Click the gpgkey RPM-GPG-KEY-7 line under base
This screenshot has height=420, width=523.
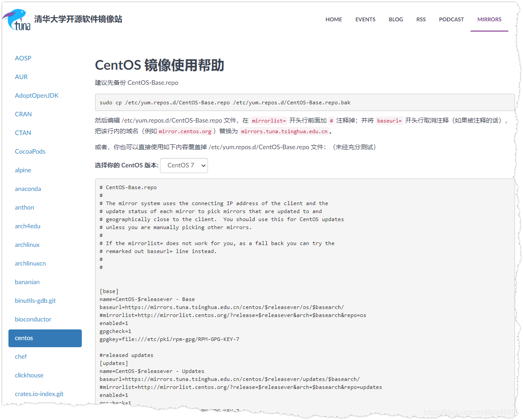169,339
